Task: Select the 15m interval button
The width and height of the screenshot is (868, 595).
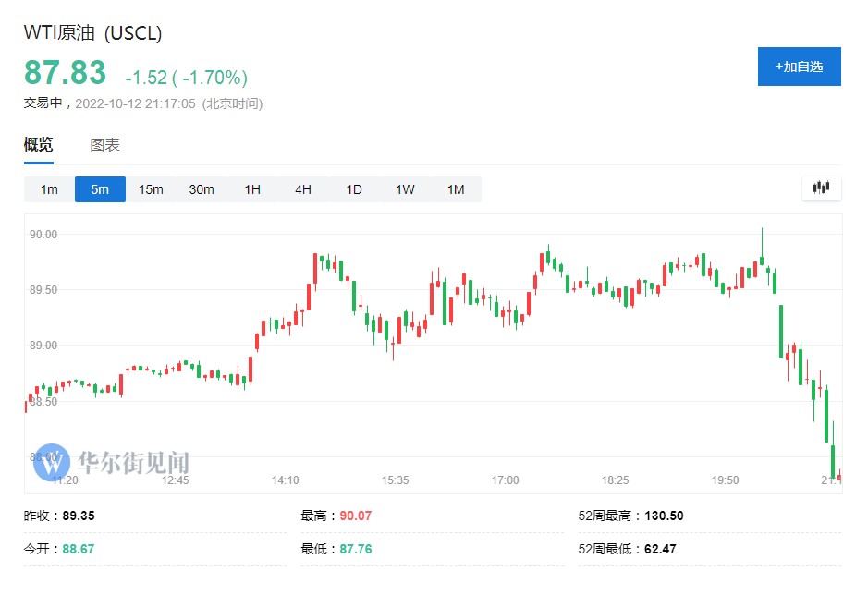Action: (x=151, y=189)
